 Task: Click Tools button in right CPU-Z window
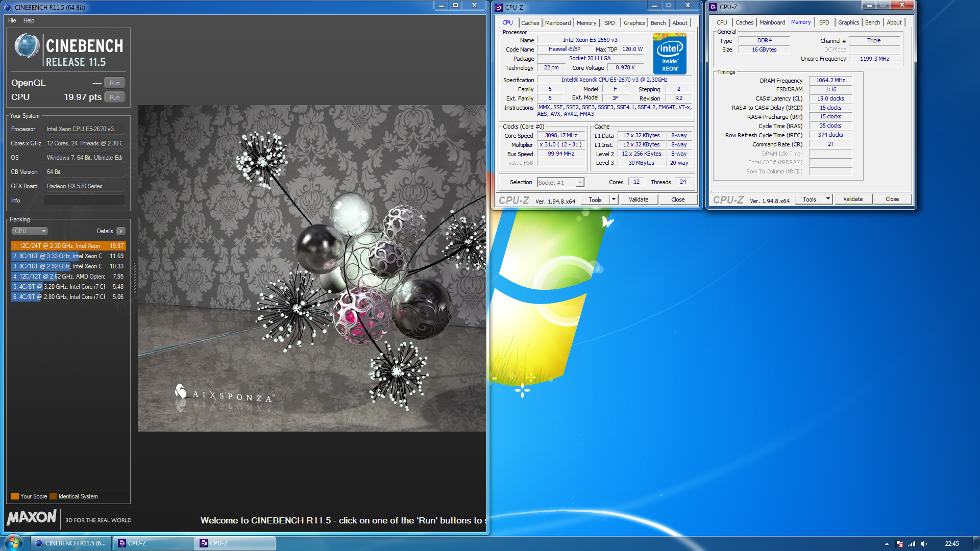809,199
